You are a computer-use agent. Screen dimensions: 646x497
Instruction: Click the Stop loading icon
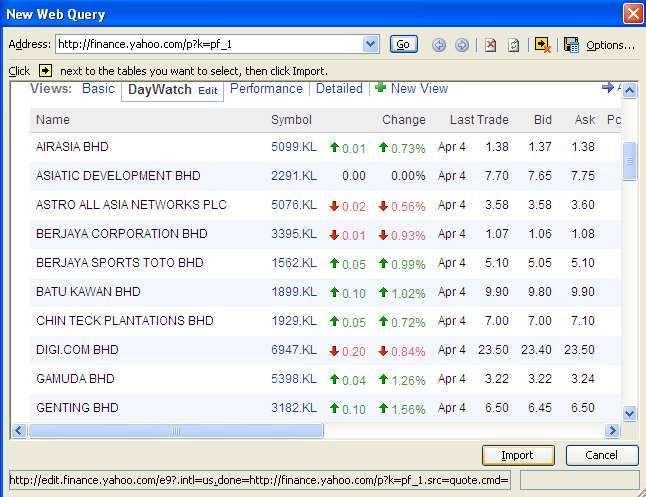click(x=490, y=45)
